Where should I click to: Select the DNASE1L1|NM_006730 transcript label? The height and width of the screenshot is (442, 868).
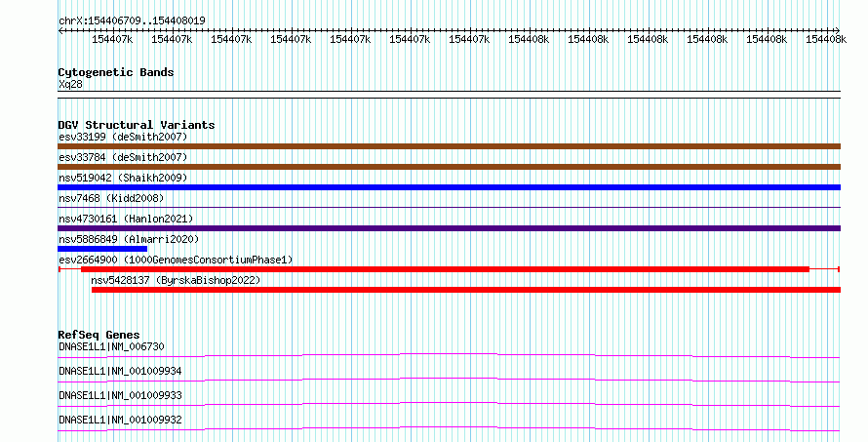tap(111, 346)
